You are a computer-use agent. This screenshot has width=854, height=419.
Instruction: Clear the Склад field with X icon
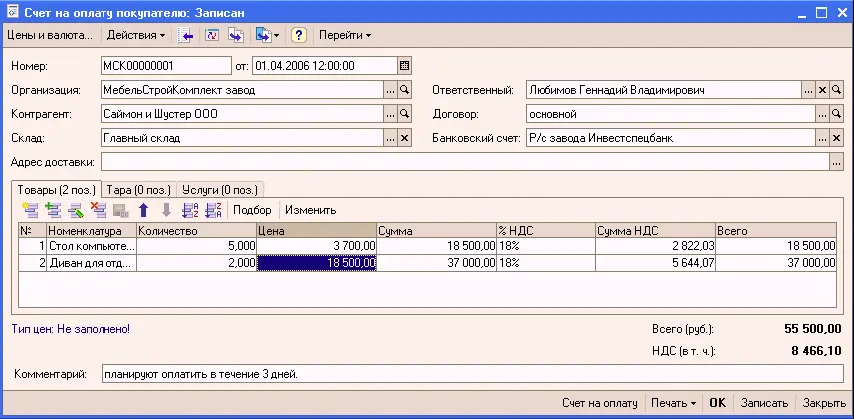pyautogui.click(x=404, y=138)
